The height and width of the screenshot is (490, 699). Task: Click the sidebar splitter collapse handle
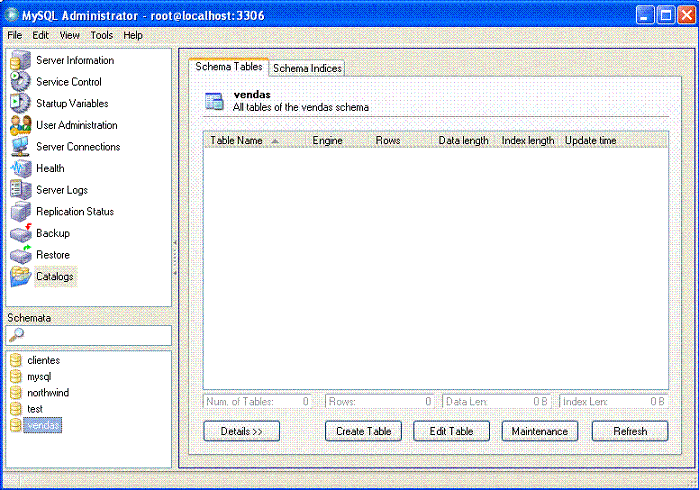tap(175, 258)
